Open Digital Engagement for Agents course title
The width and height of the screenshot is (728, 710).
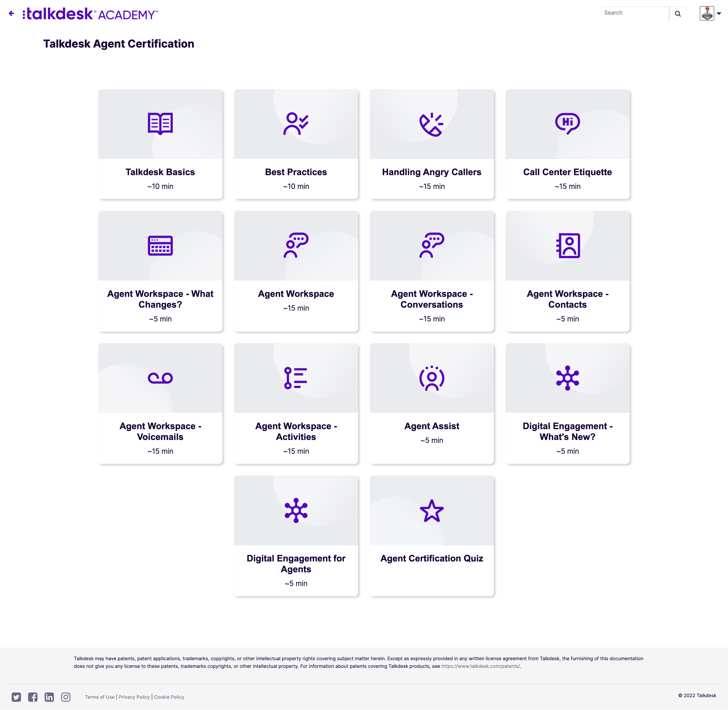[x=296, y=563]
